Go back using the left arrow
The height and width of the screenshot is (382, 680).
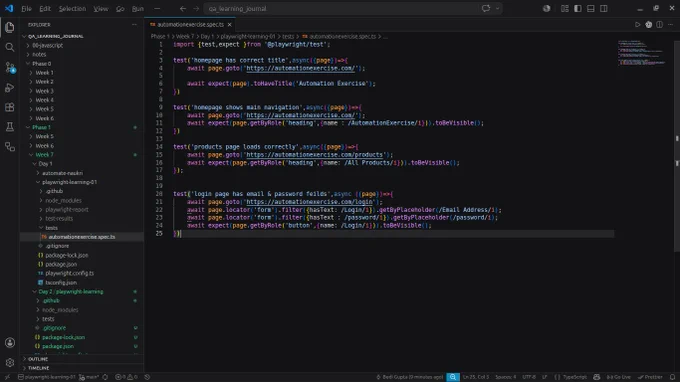coord(183,9)
